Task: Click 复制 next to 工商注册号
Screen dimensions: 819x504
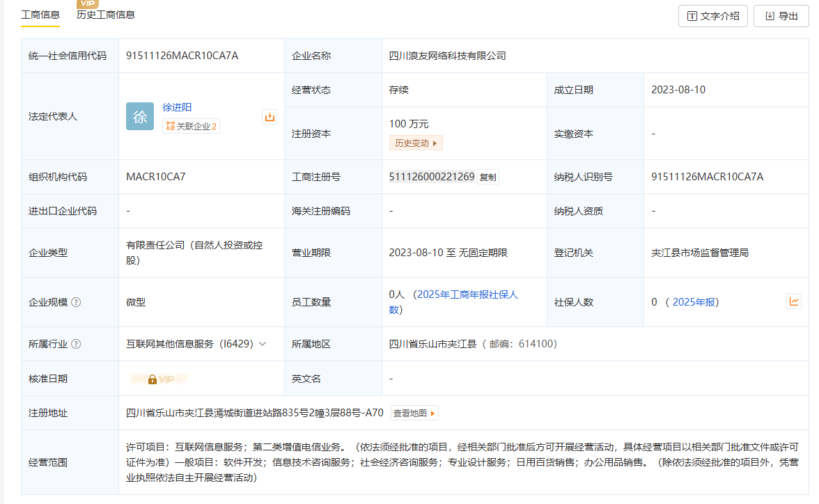Action: (487, 177)
